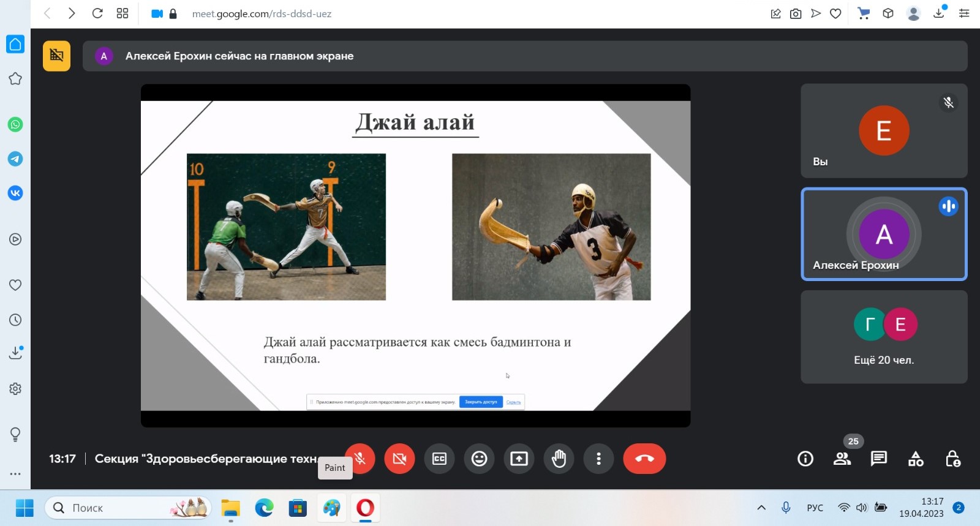
Task: Select the Алексей Ерохин participant tile
Action: click(884, 234)
